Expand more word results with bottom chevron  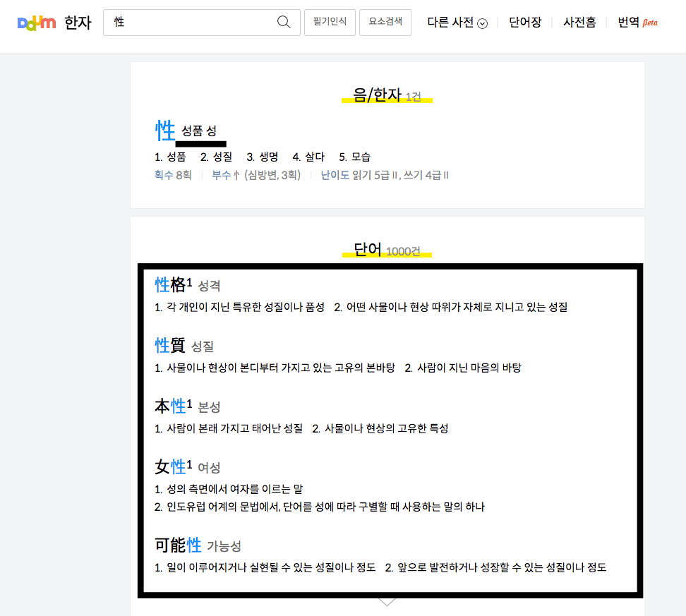point(387,602)
